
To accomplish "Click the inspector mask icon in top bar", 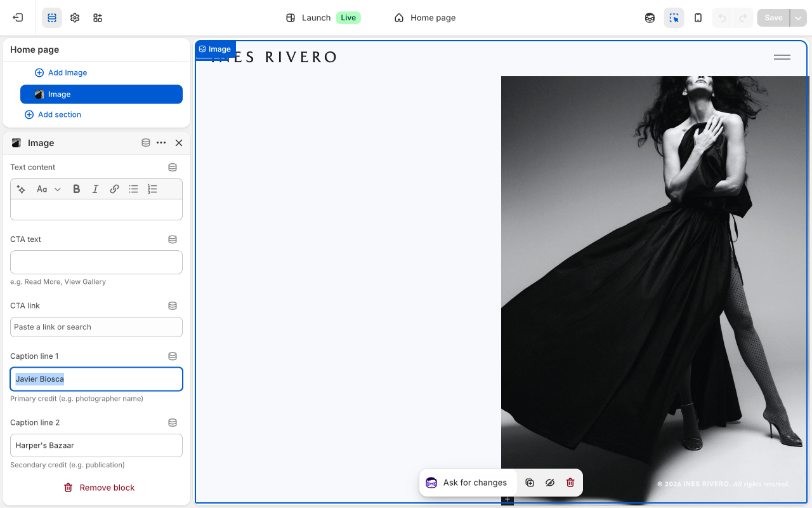I will pos(650,18).
